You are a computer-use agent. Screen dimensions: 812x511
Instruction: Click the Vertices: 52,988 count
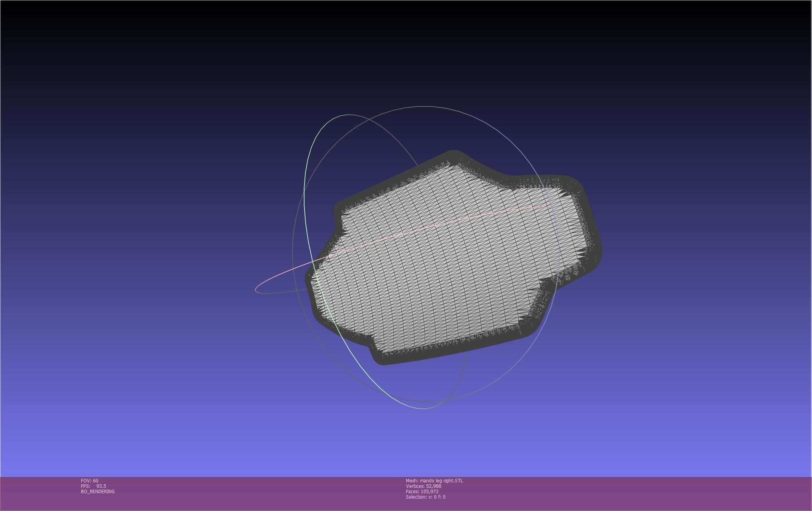point(423,486)
